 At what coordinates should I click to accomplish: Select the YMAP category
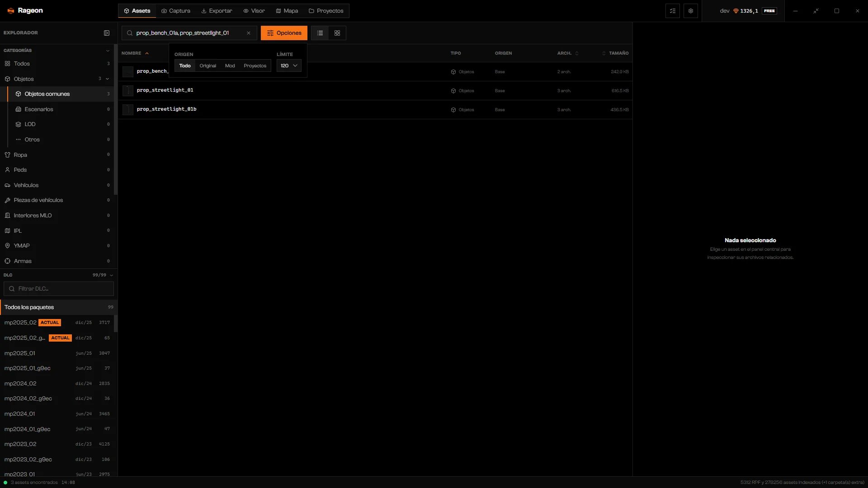57,246
